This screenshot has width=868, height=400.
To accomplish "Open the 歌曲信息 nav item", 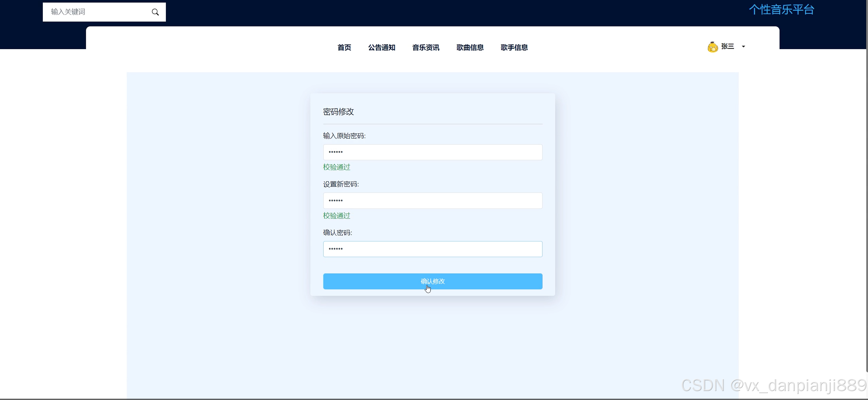I will pyautogui.click(x=470, y=48).
